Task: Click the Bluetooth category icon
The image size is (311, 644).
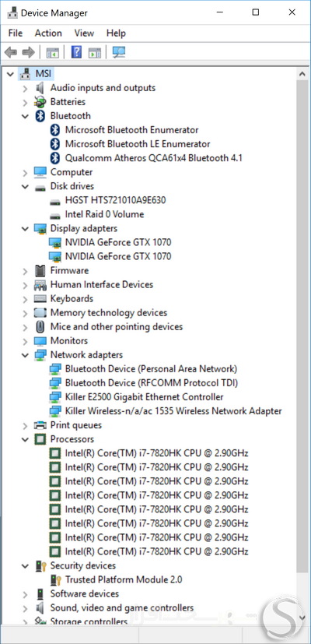Action: coord(40,116)
